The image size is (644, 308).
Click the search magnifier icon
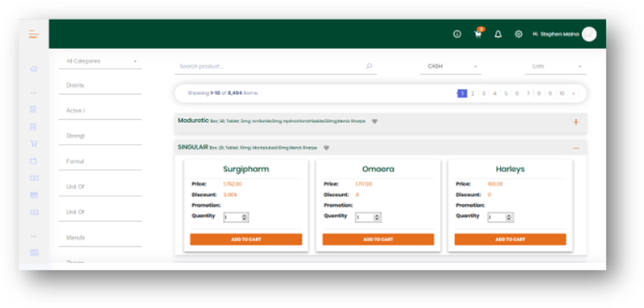coord(369,66)
